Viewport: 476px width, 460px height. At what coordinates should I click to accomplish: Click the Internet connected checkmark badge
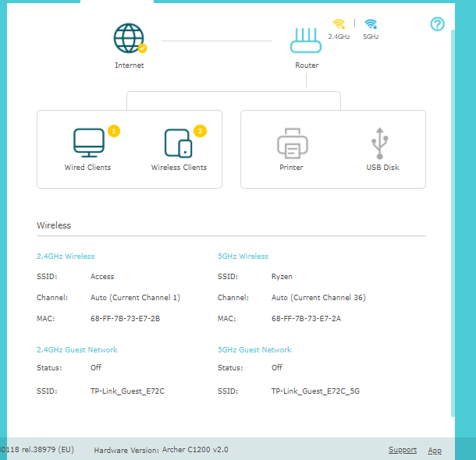point(142,48)
